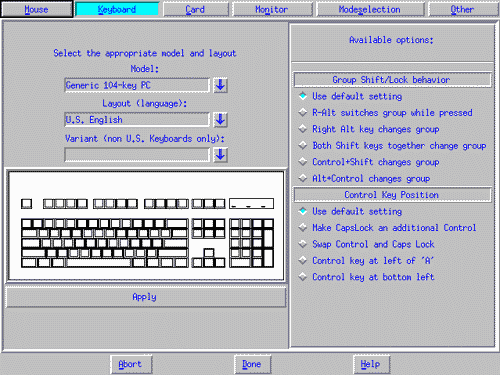Click 'Select the appropriate model and layout' text
Image resolution: width=500 pixels, height=375 pixels.
point(145,53)
